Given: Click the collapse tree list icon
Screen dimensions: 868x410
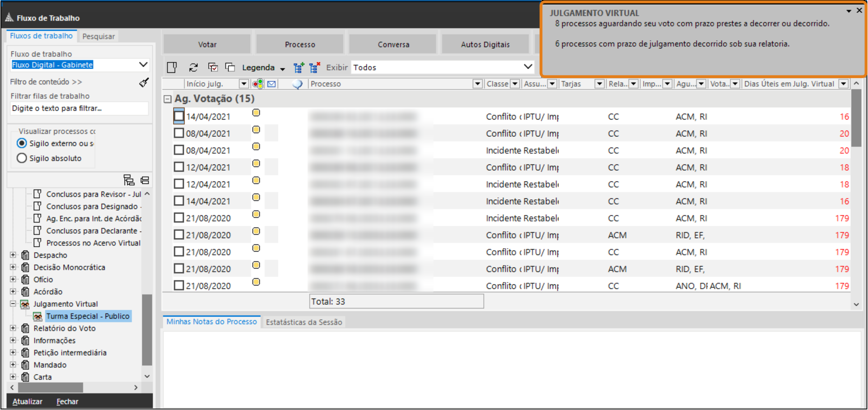Looking at the screenshot, I should tap(145, 180).
